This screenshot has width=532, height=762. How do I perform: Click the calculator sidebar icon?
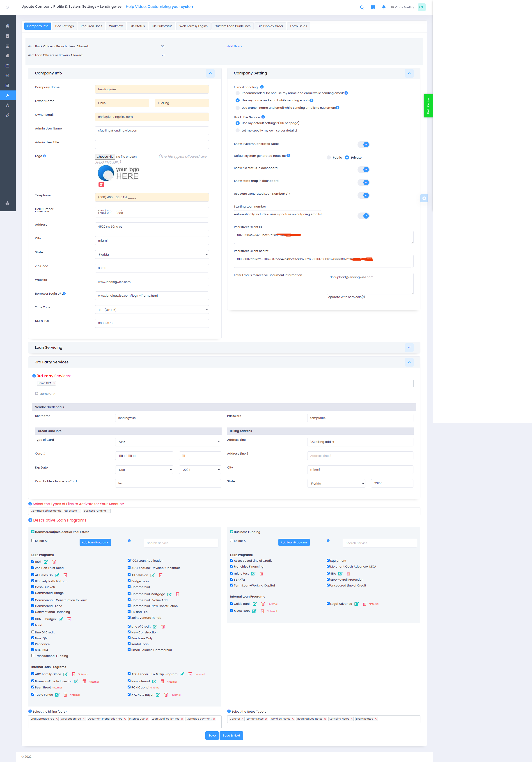[x=8, y=86]
